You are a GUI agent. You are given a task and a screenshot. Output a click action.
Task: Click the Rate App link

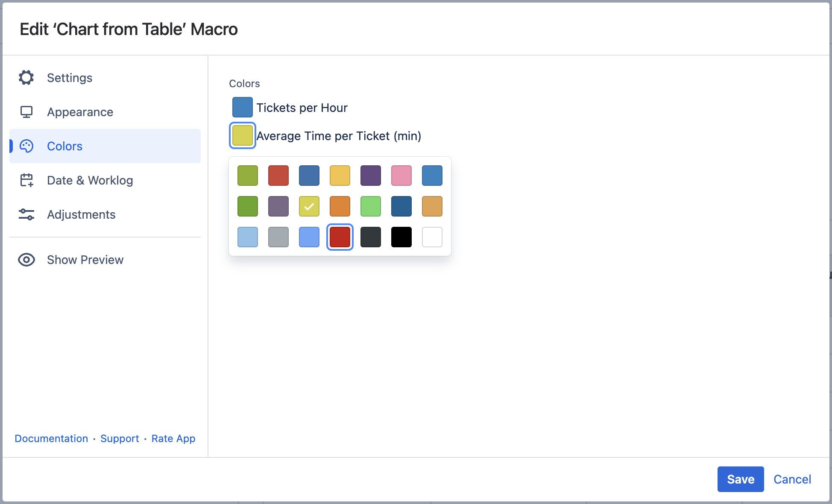coord(173,439)
